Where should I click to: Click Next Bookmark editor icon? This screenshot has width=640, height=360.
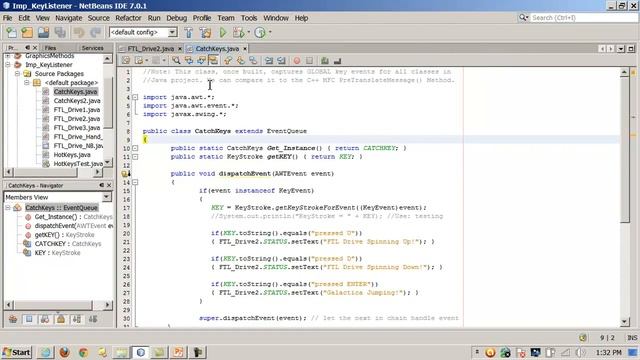pyautogui.click(x=241, y=60)
